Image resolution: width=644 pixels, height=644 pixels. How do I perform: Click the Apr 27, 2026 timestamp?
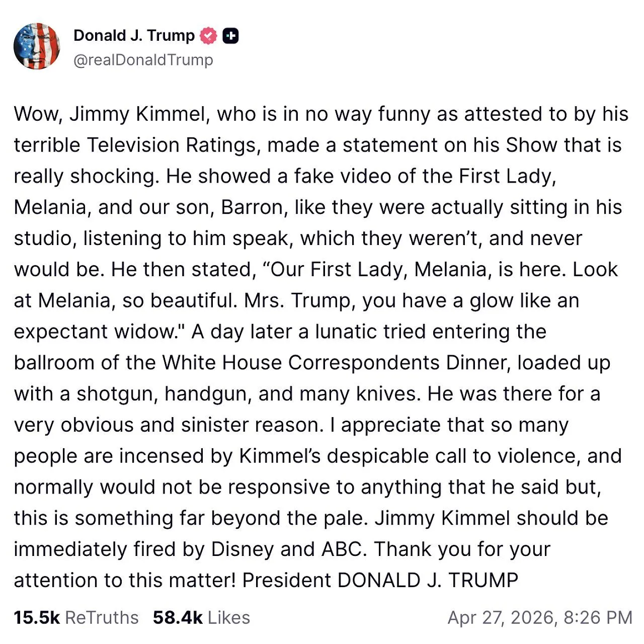pyautogui.click(x=502, y=617)
